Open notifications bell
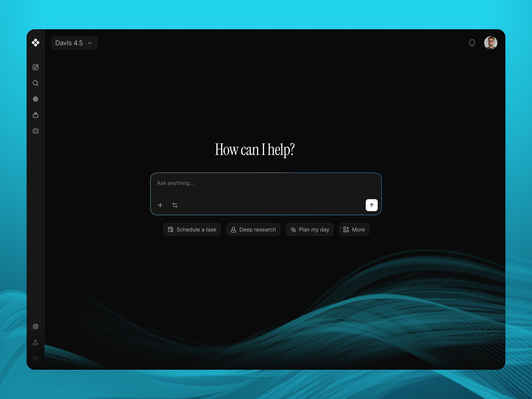This screenshot has height=399, width=532. [472, 43]
